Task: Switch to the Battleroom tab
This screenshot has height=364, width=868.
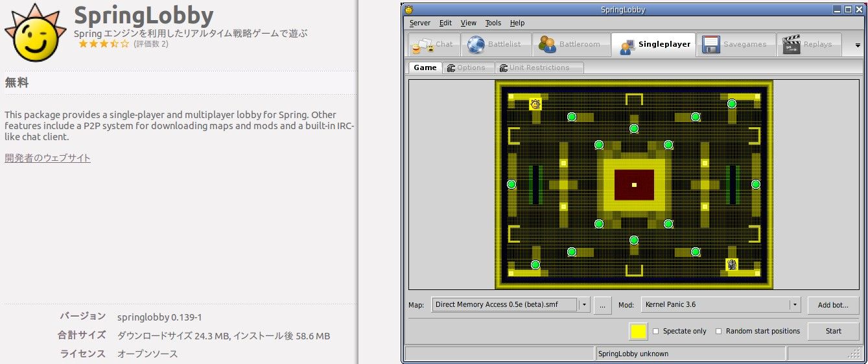Action: tap(571, 45)
